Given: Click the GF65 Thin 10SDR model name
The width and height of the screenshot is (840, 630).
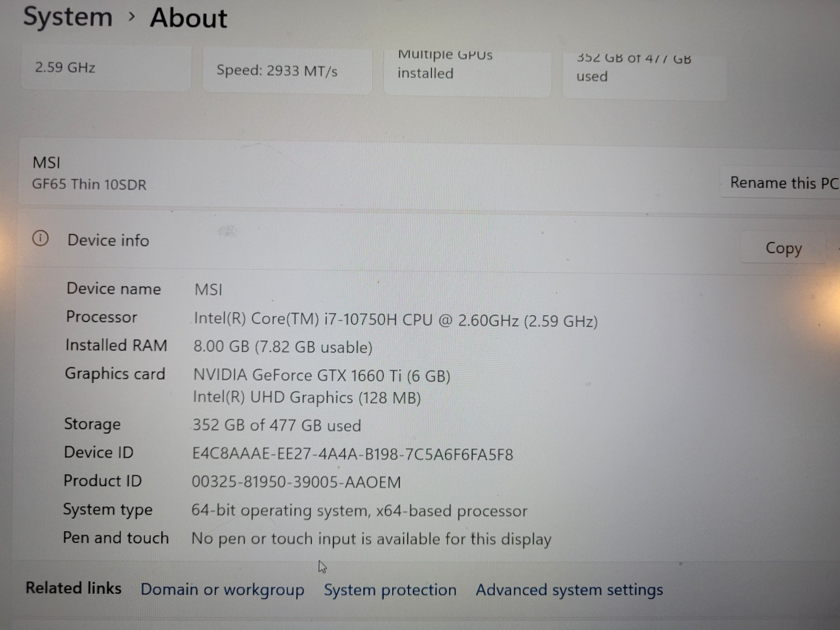Looking at the screenshot, I should point(89,184).
